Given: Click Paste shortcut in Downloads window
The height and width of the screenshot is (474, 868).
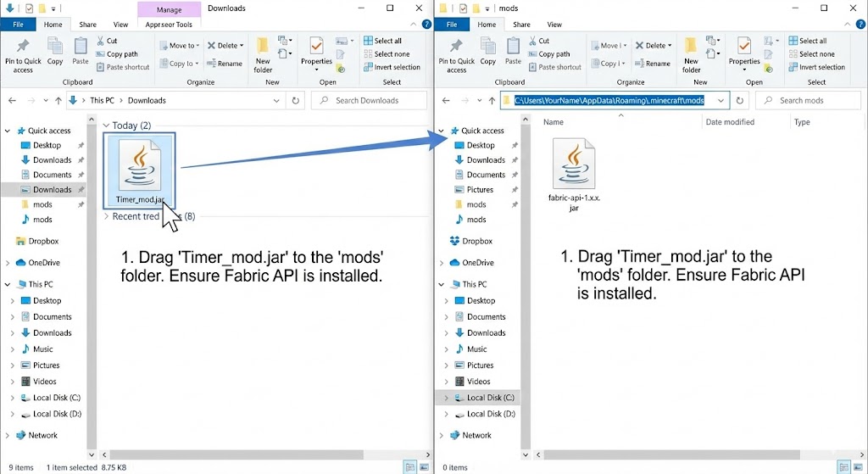Looking at the screenshot, I should coord(123,67).
